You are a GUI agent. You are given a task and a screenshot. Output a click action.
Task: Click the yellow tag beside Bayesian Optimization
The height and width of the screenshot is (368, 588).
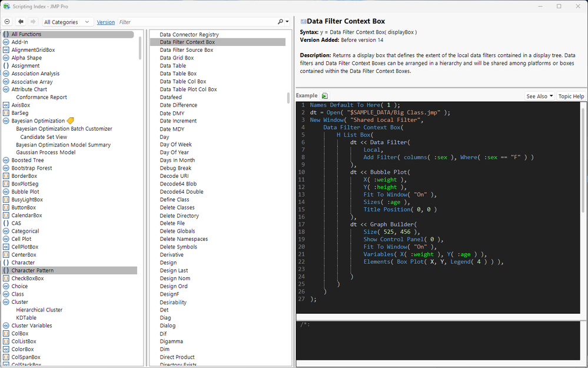[x=71, y=121]
